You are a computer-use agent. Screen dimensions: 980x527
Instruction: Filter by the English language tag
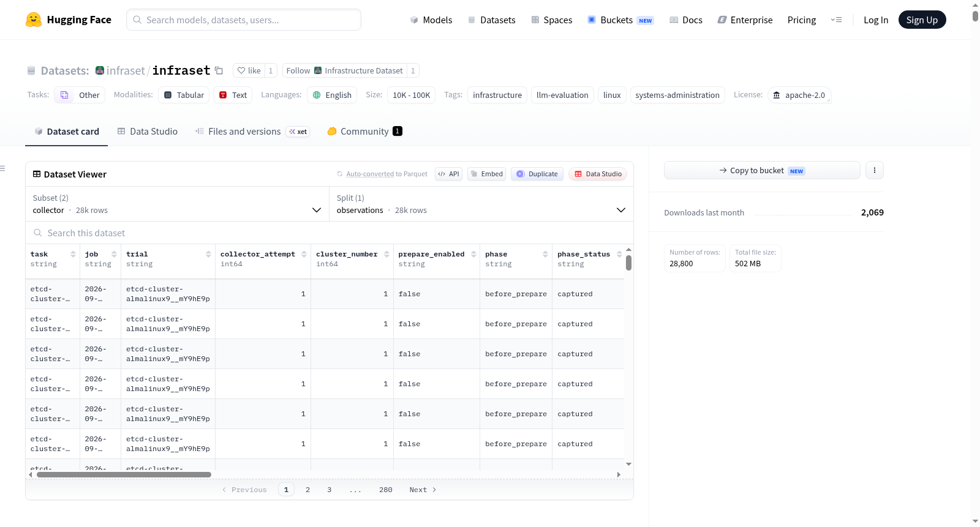[x=332, y=95]
